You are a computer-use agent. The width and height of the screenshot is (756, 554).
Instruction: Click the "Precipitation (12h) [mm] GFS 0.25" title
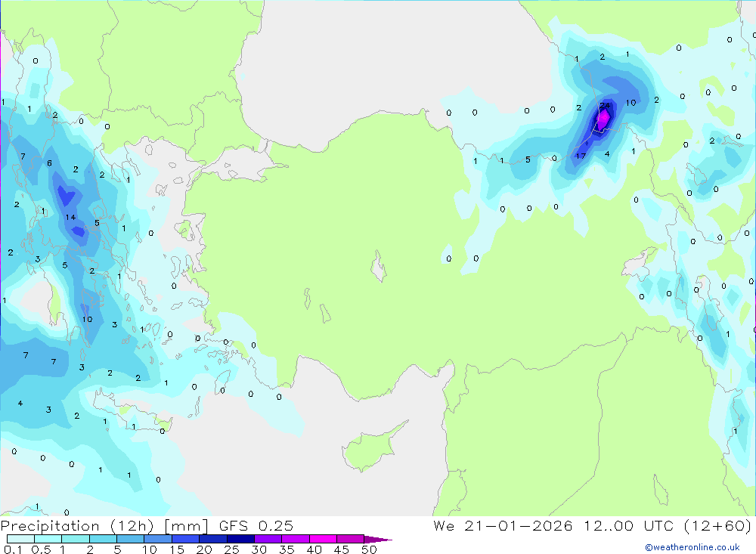(147, 526)
